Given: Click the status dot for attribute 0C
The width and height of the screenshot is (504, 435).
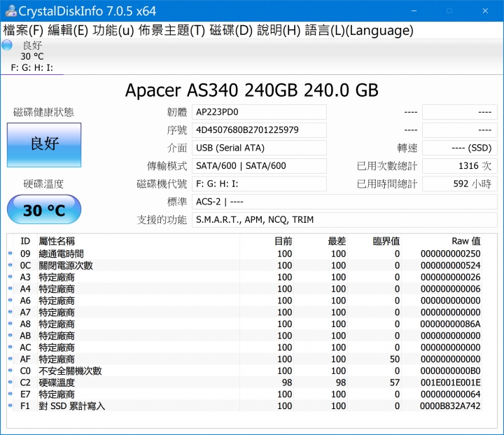Looking at the screenshot, I should [10, 265].
